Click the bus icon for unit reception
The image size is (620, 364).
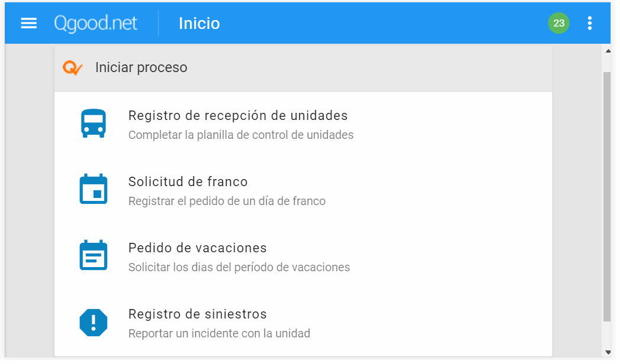93,123
